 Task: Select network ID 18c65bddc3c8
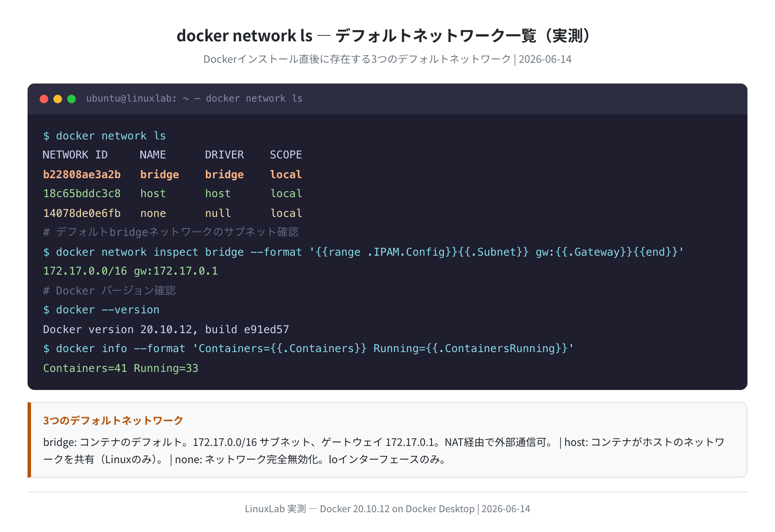[x=82, y=194]
